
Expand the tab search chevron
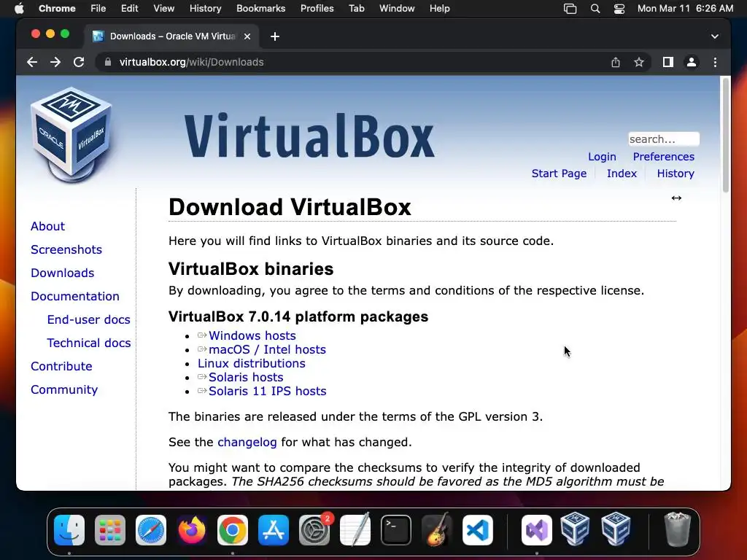(x=715, y=36)
